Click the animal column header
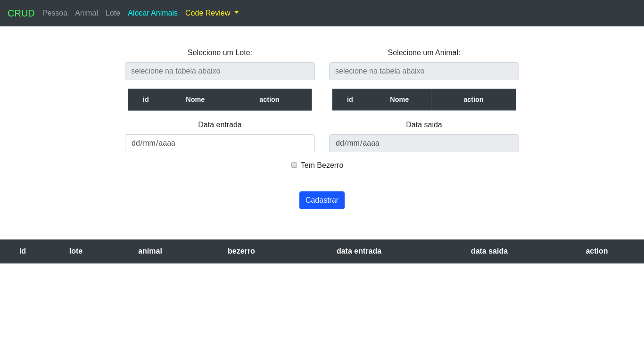The image size is (644, 362). 150,251
